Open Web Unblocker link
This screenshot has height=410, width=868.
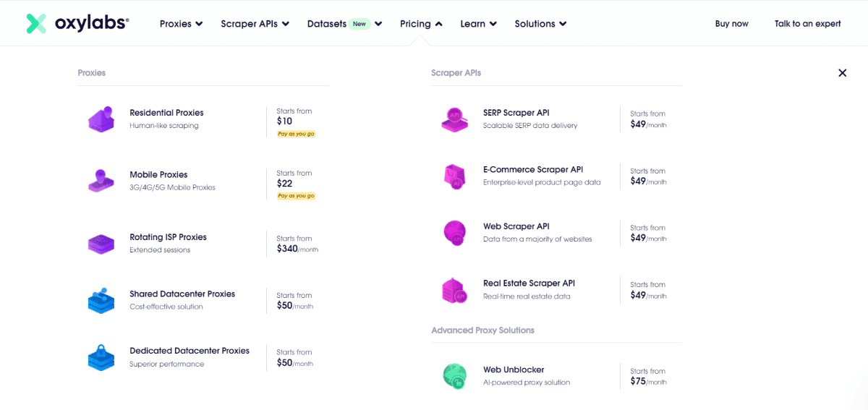pyautogui.click(x=514, y=370)
